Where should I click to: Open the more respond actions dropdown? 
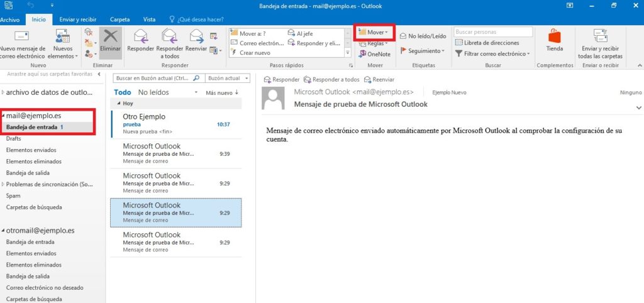[215, 50]
